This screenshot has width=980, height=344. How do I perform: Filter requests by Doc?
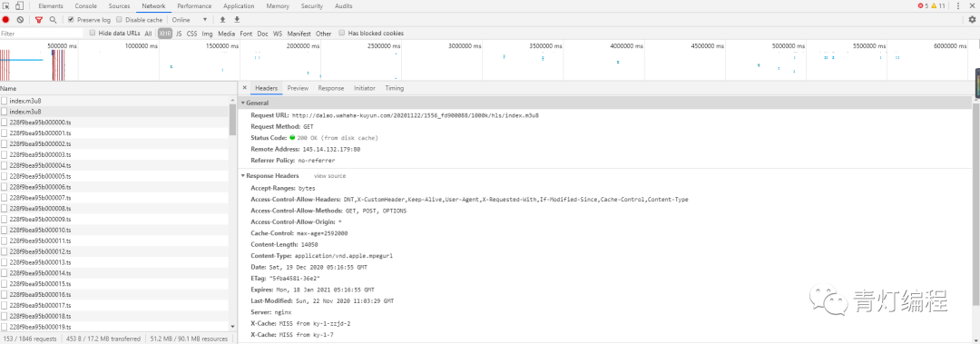tap(262, 34)
